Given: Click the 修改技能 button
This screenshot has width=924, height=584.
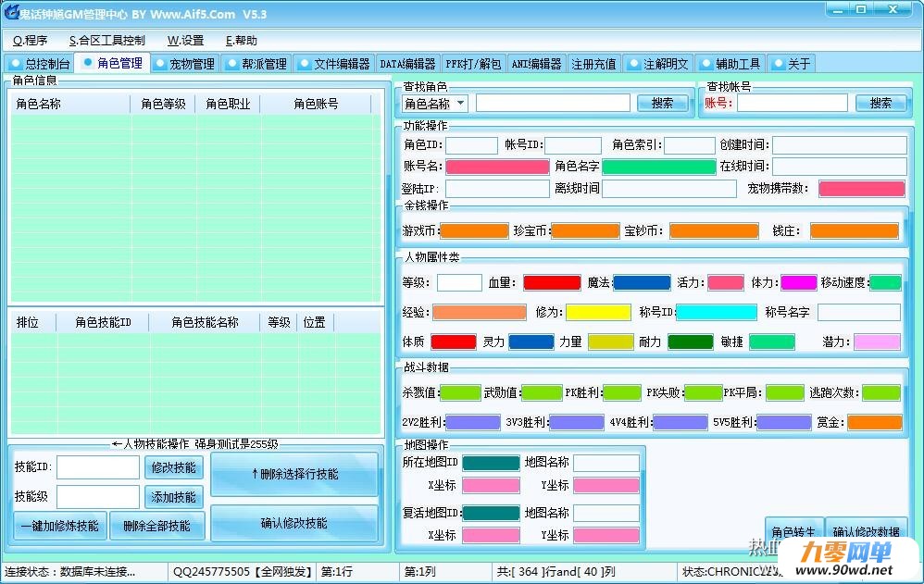Looking at the screenshot, I should 174,467.
